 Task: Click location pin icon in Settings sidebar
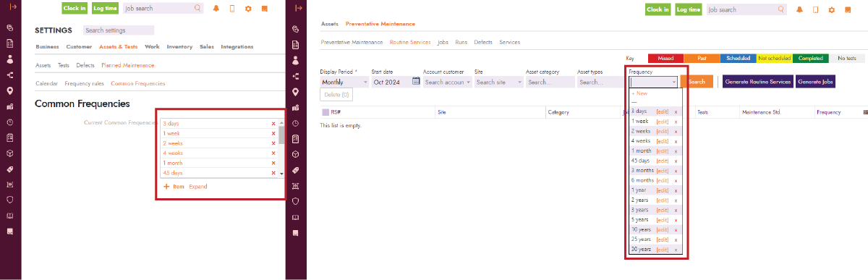point(10,90)
